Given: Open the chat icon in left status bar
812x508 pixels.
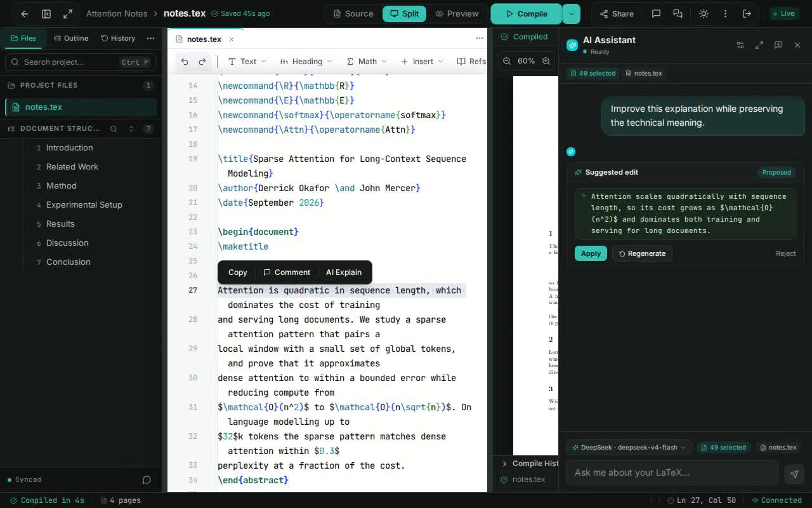Looking at the screenshot, I should (147, 479).
